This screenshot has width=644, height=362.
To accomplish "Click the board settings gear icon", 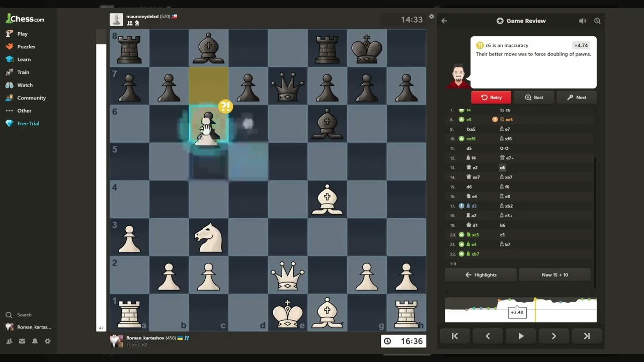I will (x=431, y=17).
